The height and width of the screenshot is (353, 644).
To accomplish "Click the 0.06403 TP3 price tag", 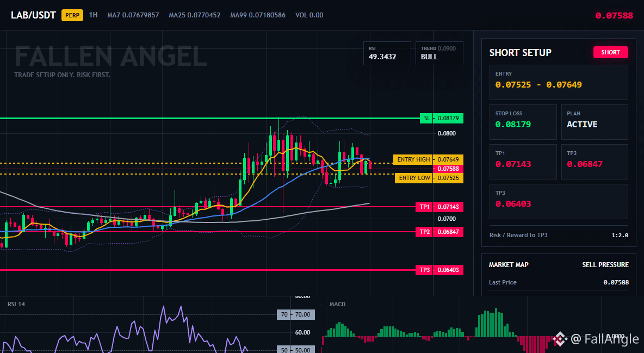I will [x=448, y=270].
